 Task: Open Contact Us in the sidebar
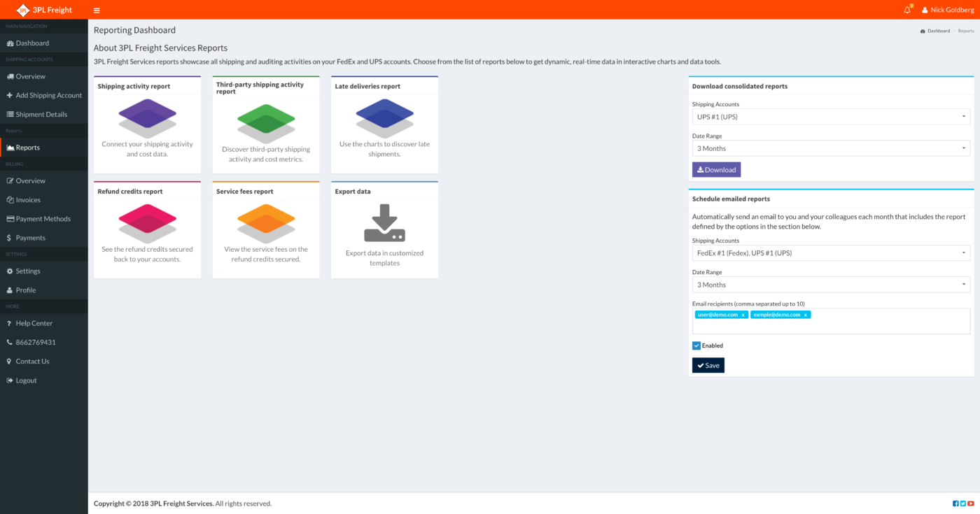[44, 361]
